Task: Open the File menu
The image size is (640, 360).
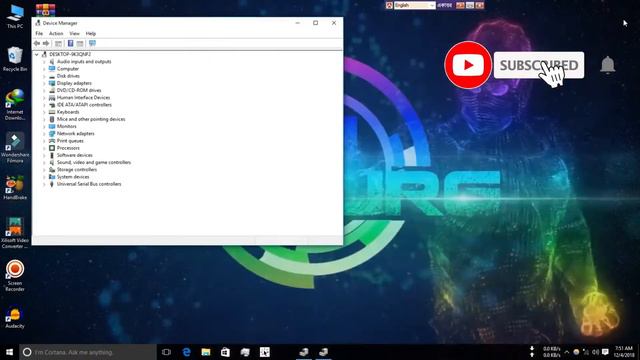Action: coord(39,33)
